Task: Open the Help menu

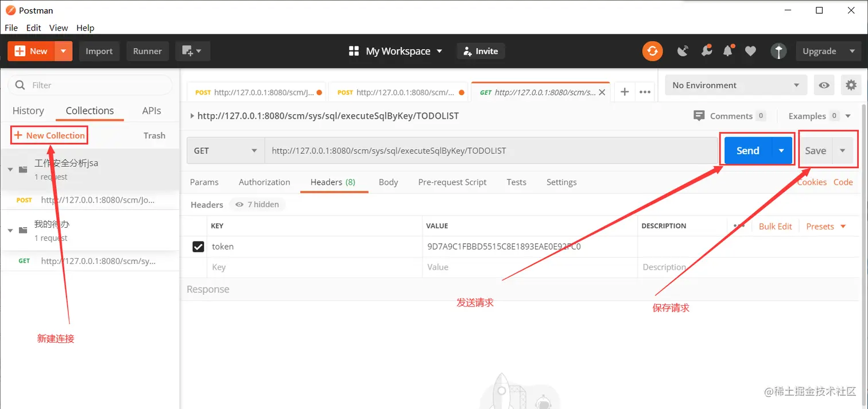Action: coord(86,28)
